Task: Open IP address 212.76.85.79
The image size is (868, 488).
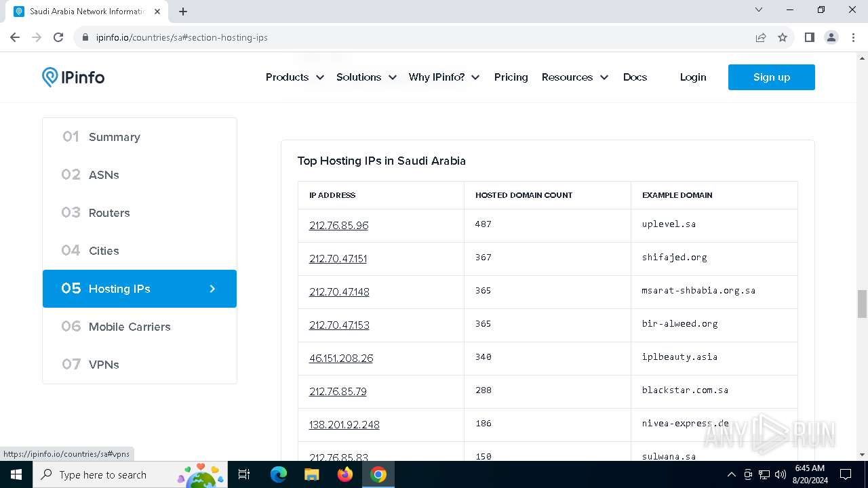Action: coord(338,391)
